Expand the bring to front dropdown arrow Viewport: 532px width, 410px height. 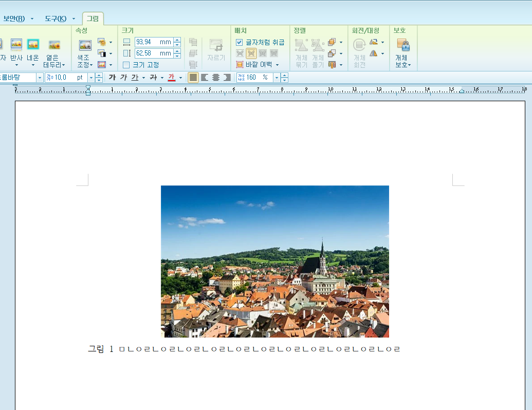coord(341,43)
